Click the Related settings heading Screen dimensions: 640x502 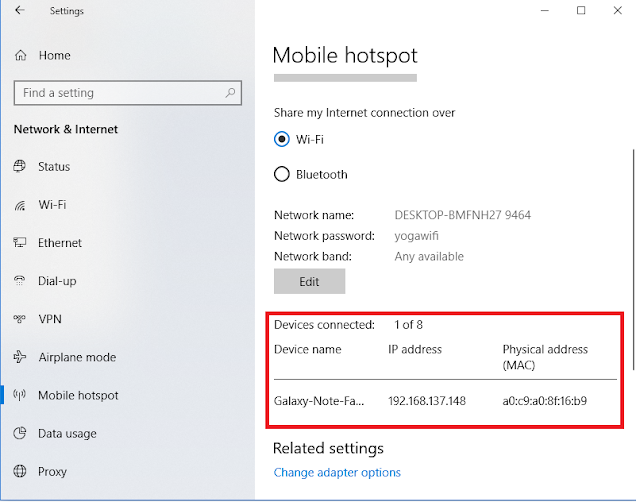pyautogui.click(x=328, y=449)
